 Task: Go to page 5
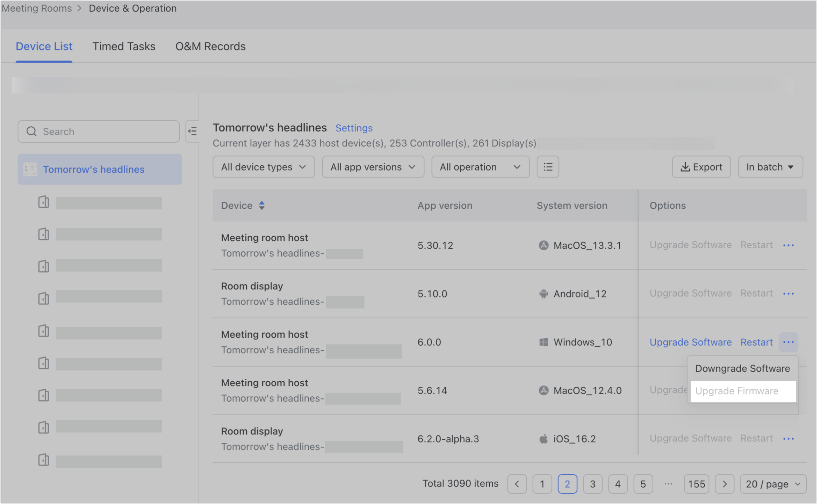(x=643, y=484)
